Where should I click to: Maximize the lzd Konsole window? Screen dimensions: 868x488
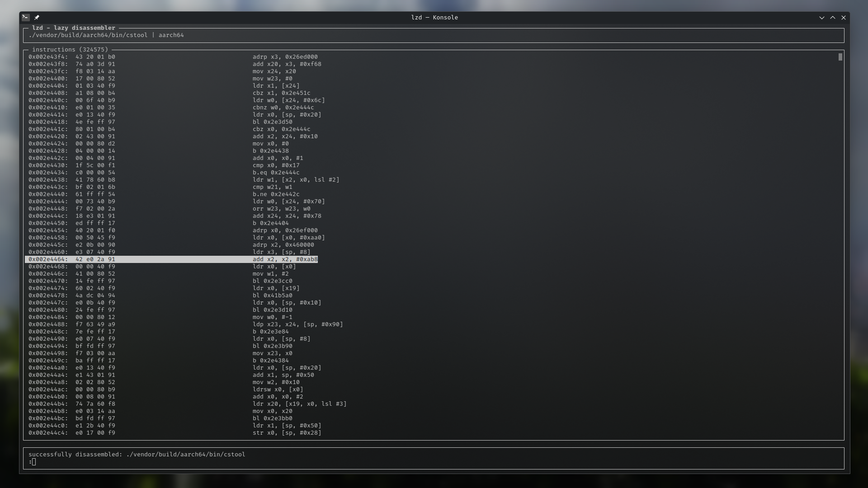832,18
